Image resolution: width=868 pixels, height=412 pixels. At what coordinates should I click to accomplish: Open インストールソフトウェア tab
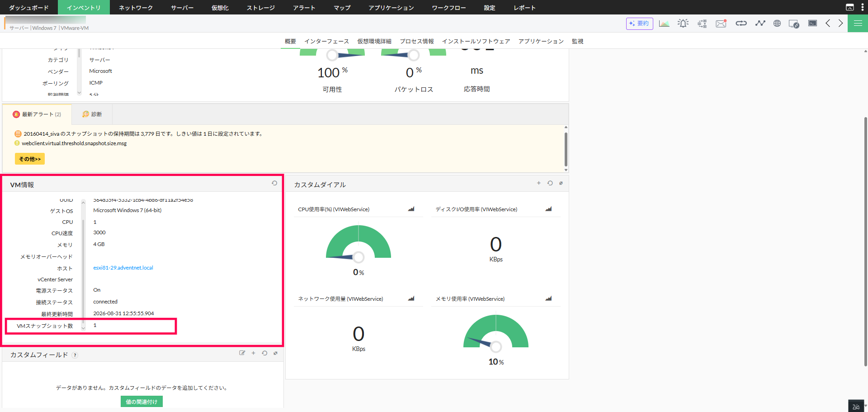476,41
